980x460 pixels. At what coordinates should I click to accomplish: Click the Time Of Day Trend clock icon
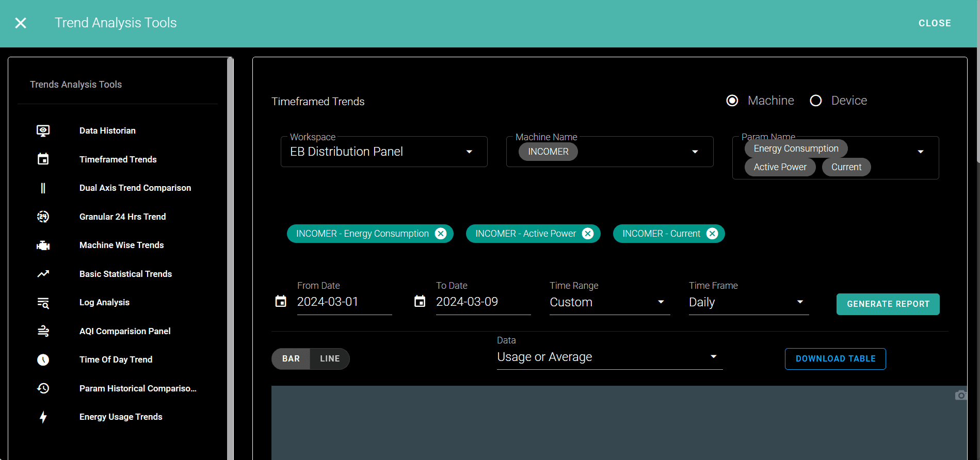(43, 360)
